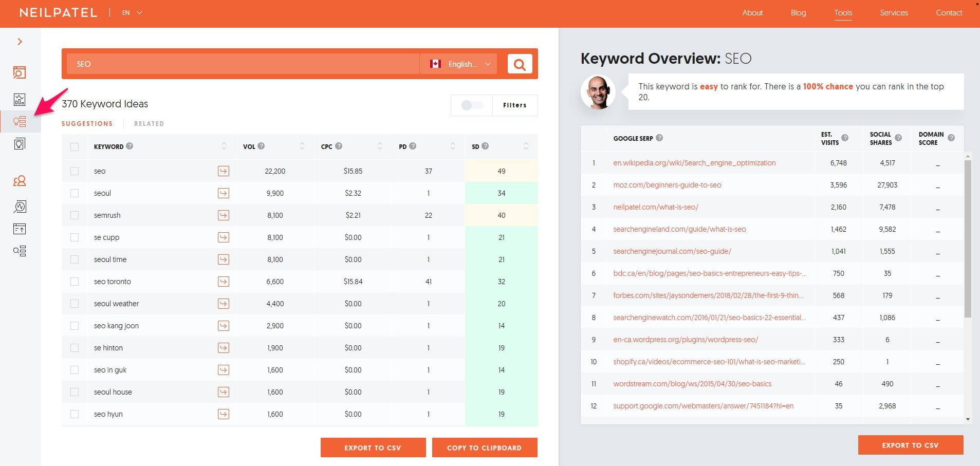This screenshot has height=466, width=980.
Task: Click the arrow icon next to 'seoul house'
Action: pyautogui.click(x=224, y=392)
